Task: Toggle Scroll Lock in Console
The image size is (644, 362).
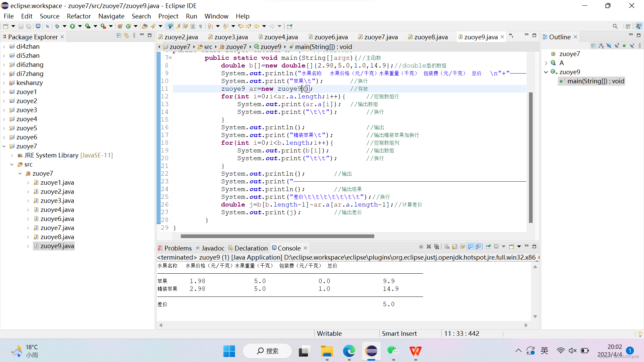Action: [454, 247]
